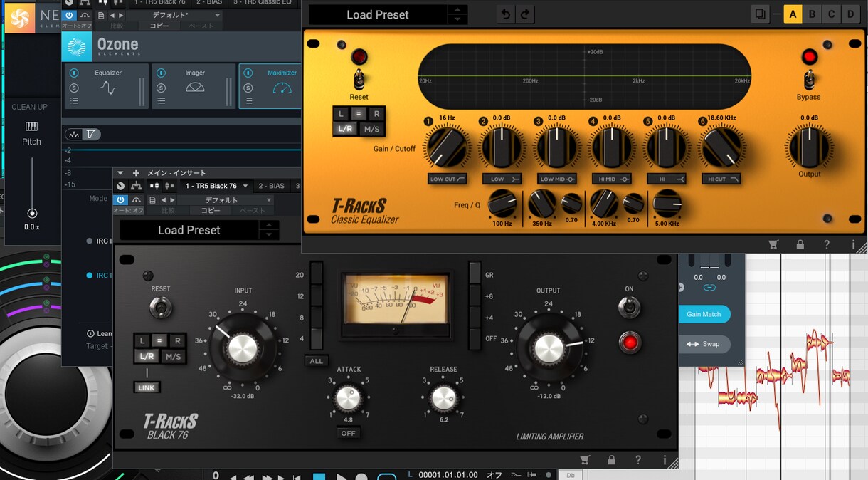Collapse メイン・インサート panel triangle

coord(120,172)
